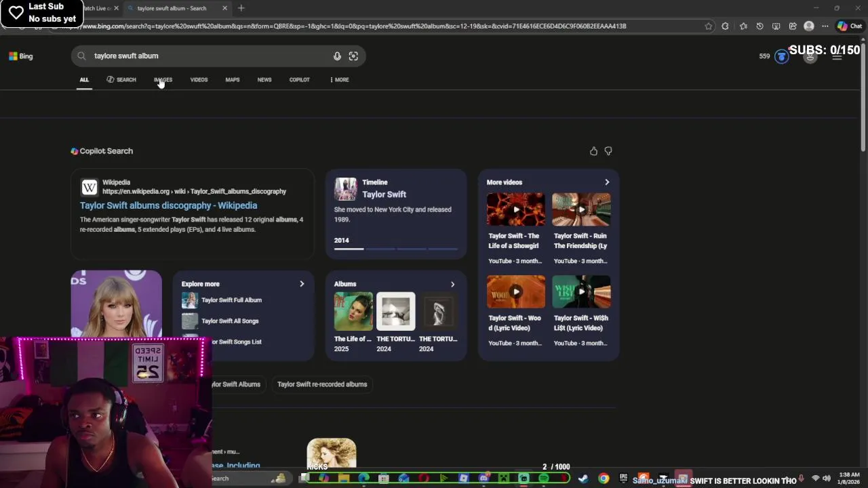The image size is (868, 488).
Task: Play the Wood lyric video thumbnail
Action: [516, 291]
